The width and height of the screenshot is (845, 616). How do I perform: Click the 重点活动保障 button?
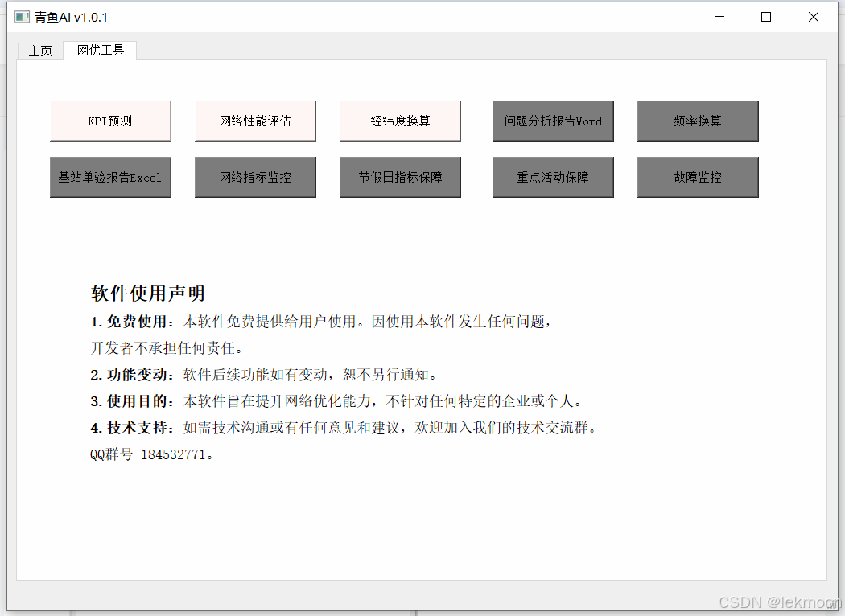[x=553, y=177]
